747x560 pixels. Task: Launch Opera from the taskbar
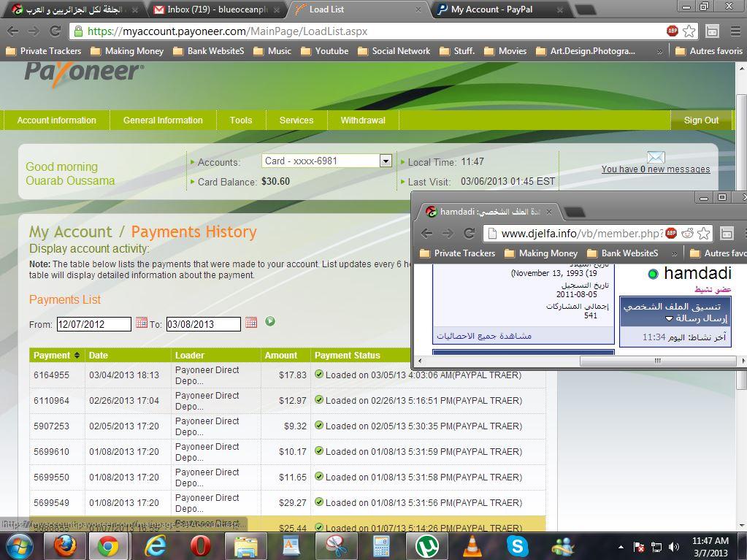[201, 546]
